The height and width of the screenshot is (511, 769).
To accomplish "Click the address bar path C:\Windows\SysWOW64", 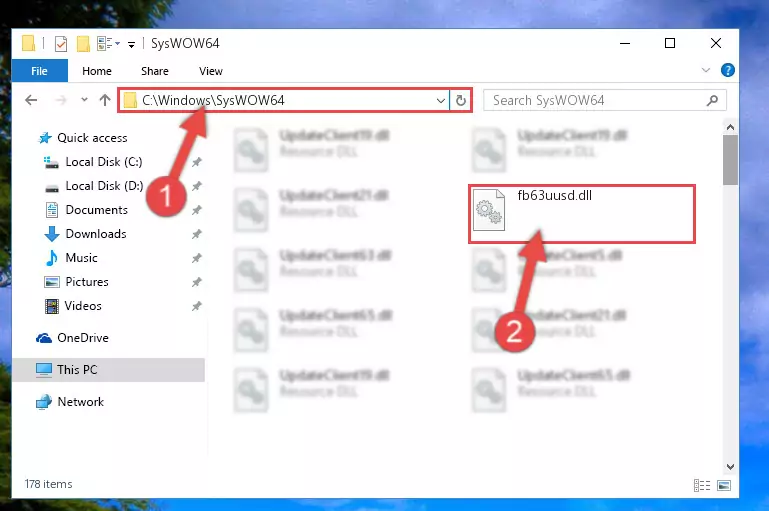I will [x=213, y=101].
